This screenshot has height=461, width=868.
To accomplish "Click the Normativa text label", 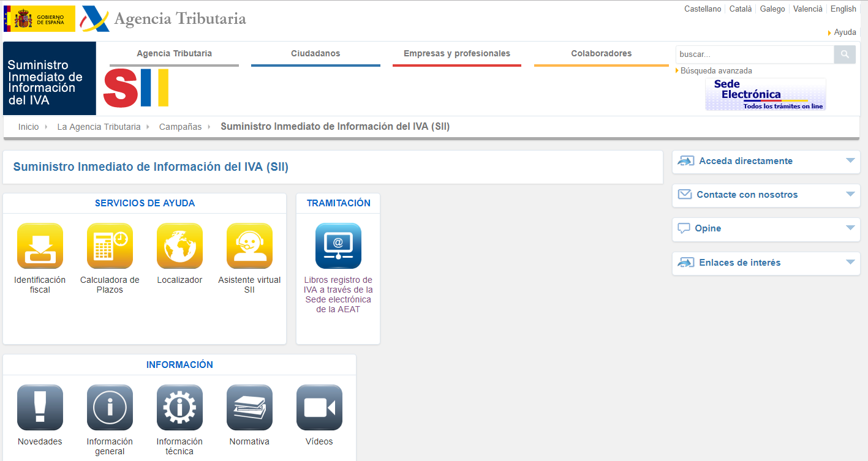I will coord(249,441).
